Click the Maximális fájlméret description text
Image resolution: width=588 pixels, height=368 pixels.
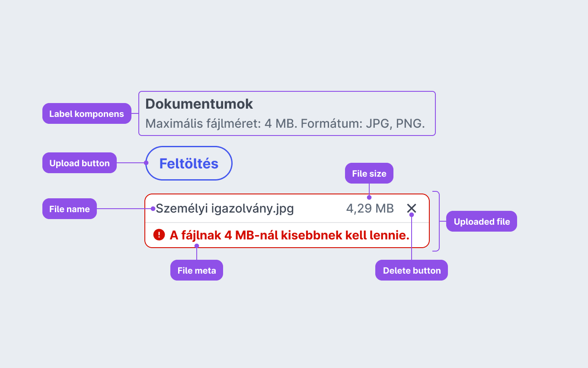[285, 123]
